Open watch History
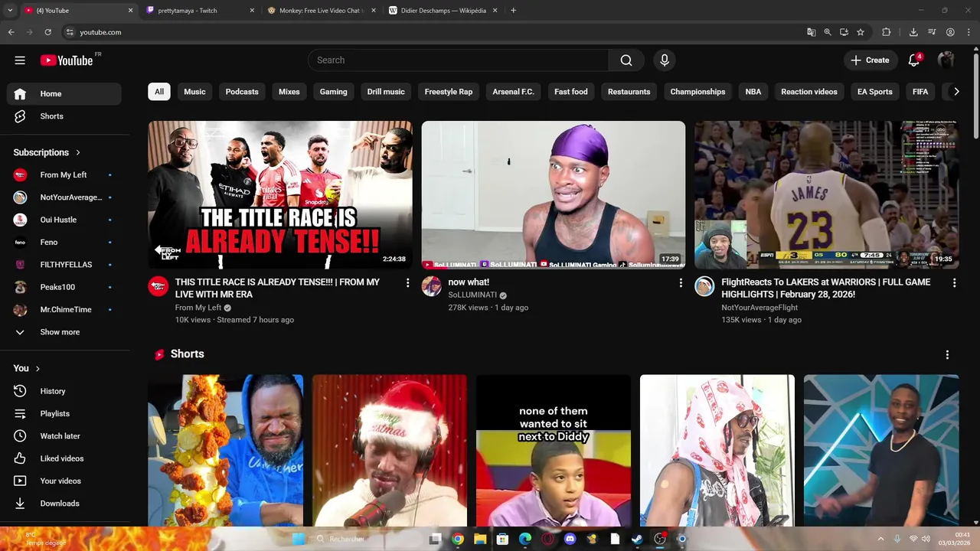 pyautogui.click(x=64, y=391)
